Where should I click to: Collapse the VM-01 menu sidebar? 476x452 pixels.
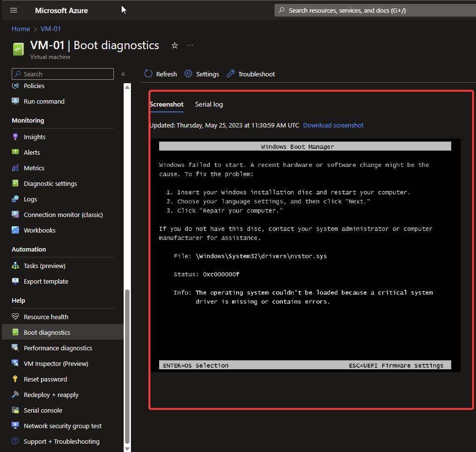(123, 74)
